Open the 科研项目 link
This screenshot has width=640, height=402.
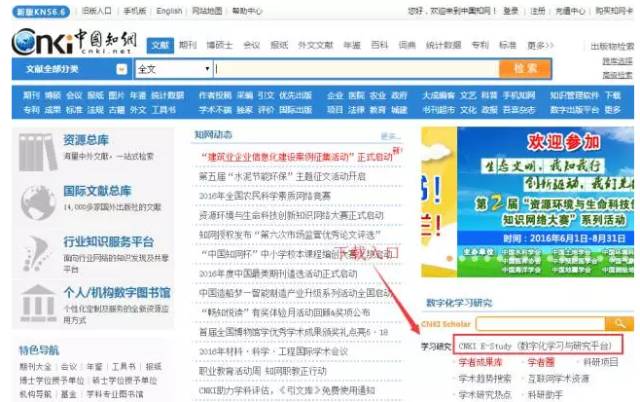tap(601, 362)
